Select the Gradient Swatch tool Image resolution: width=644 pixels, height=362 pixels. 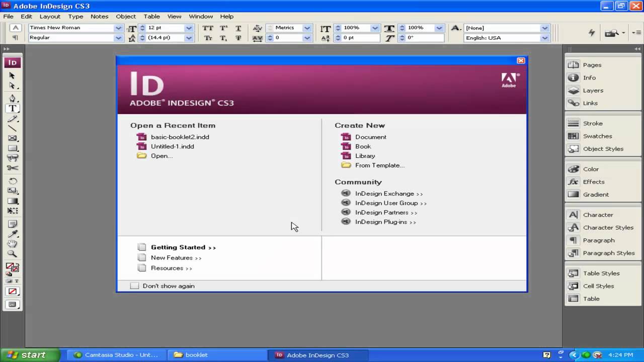click(13, 201)
